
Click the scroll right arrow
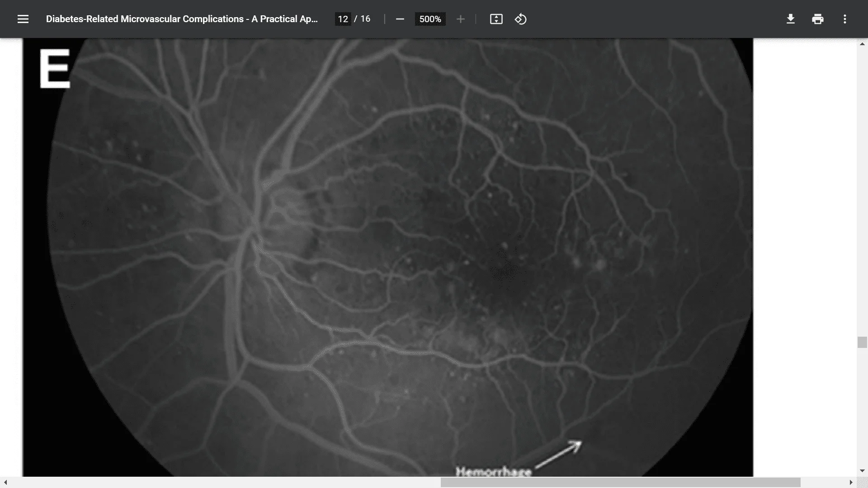pyautogui.click(x=851, y=483)
